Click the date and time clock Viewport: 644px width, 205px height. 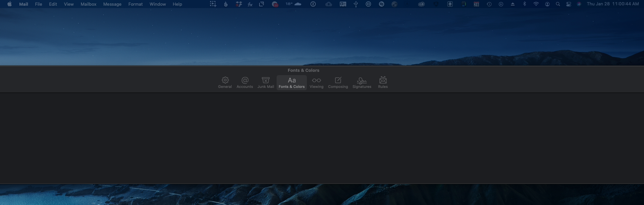(613, 4)
